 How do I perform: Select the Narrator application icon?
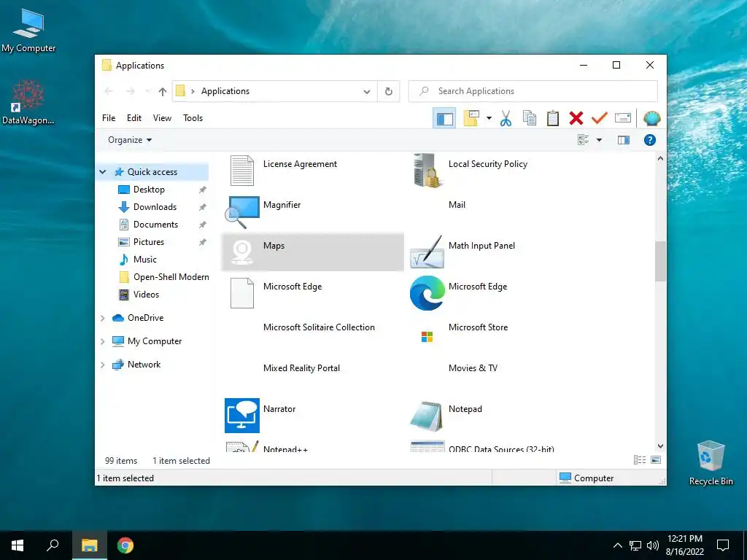tap(242, 415)
